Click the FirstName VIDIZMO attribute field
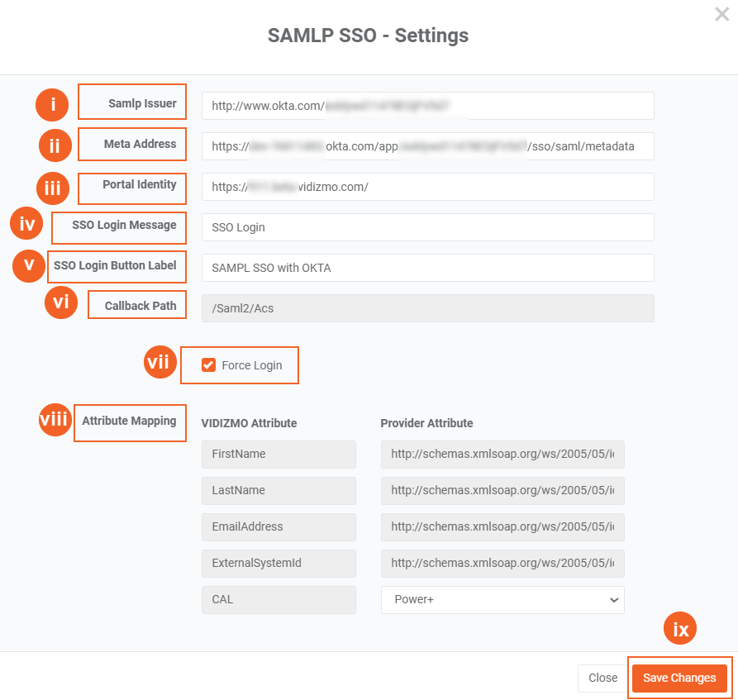The image size is (738, 700). (279, 454)
